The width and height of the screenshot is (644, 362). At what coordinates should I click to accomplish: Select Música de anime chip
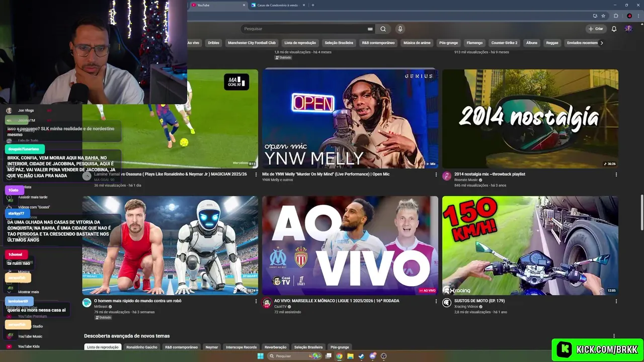click(417, 43)
